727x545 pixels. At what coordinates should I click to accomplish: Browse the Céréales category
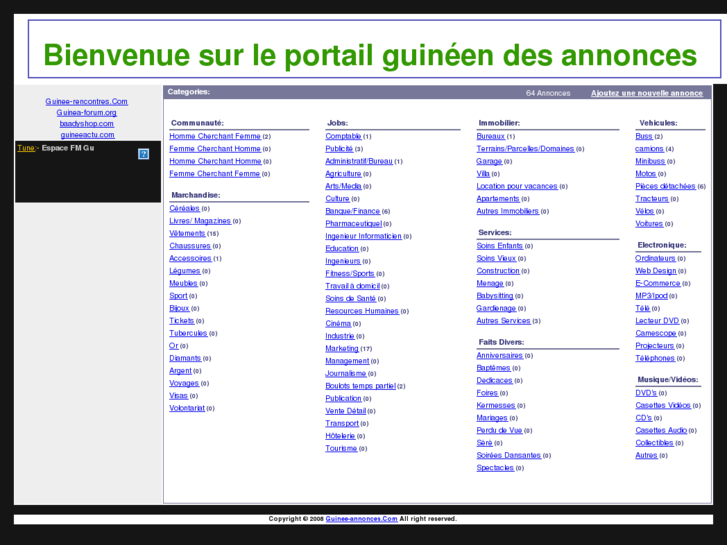click(184, 208)
